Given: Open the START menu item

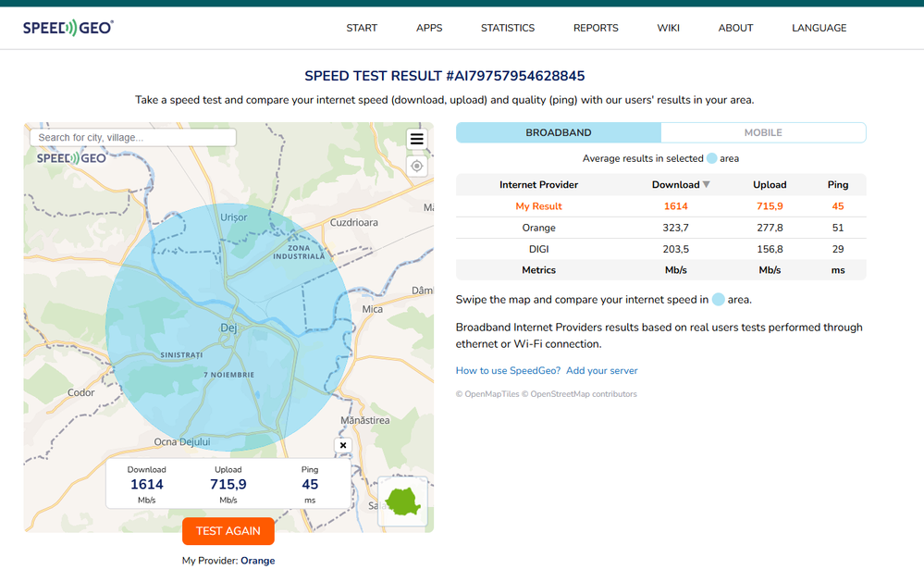Looking at the screenshot, I should point(362,28).
